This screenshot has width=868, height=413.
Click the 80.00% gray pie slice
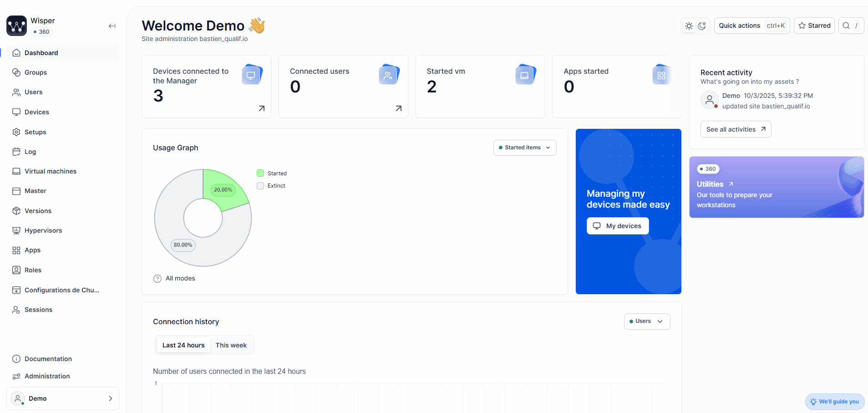[x=183, y=245]
